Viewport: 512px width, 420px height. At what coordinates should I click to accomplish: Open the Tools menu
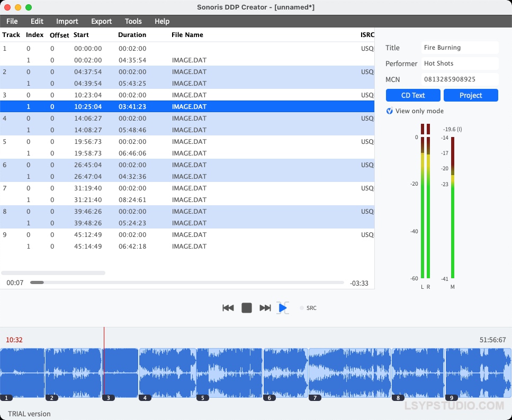click(x=133, y=21)
